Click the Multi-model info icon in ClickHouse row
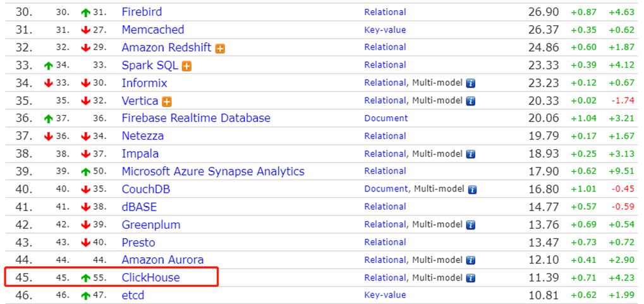The width and height of the screenshot is (644, 304). pyautogui.click(x=471, y=279)
